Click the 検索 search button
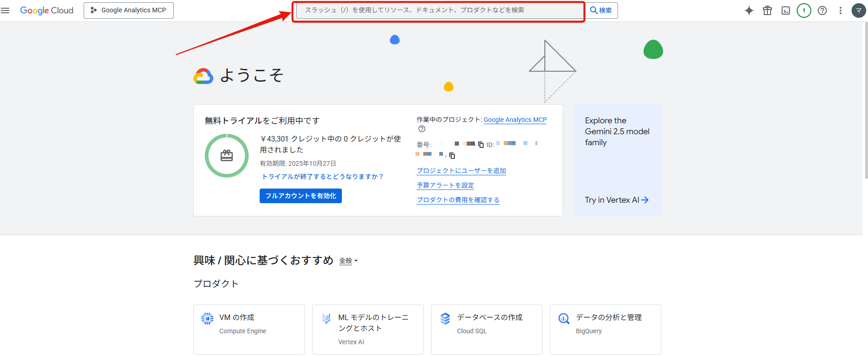Viewport: 868px width, 357px height. [x=601, y=10]
